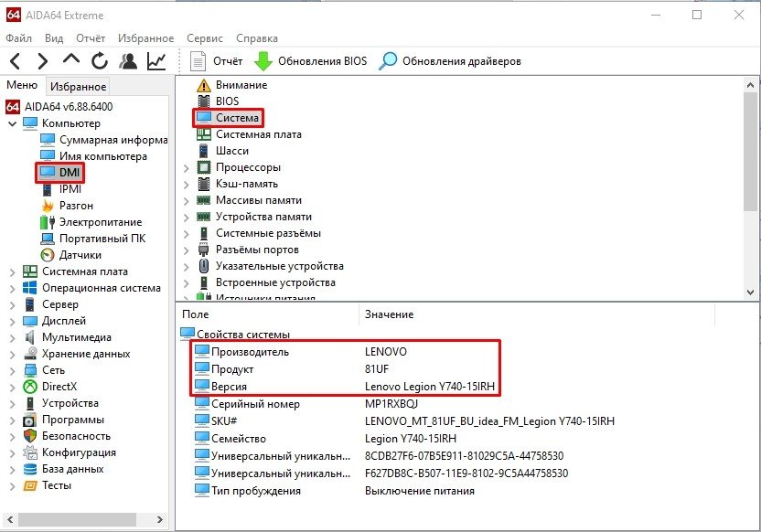Image resolution: width=761 pixels, height=532 pixels.
Task: Expand Системная плата in the left tree
Action: click(x=13, y=272)
